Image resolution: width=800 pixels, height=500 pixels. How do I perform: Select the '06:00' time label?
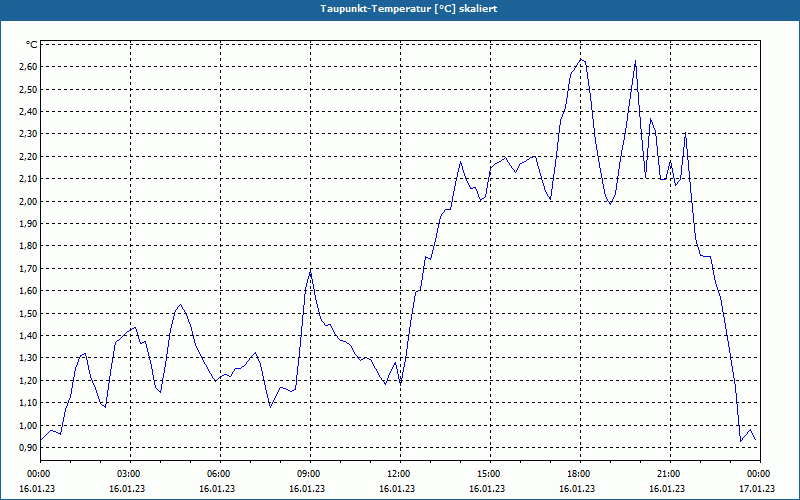[217, 474]
